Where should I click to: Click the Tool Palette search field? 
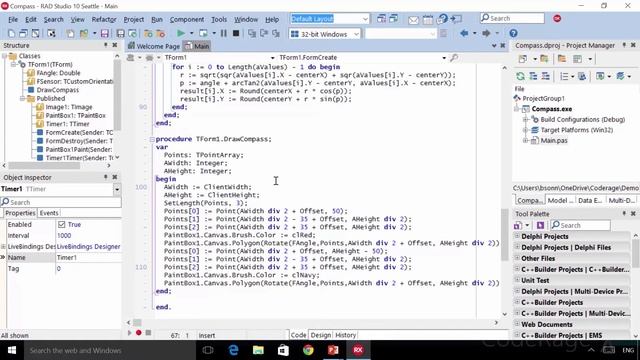580,225
